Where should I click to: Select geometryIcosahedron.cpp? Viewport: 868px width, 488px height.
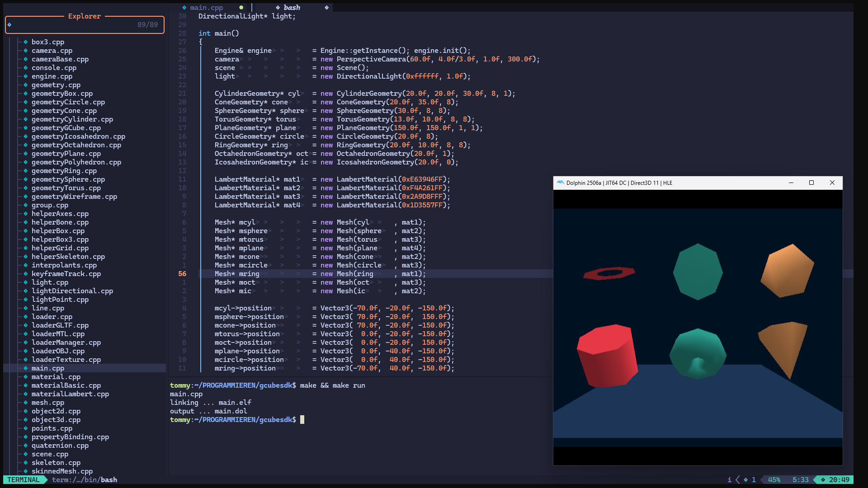point(78,136)
